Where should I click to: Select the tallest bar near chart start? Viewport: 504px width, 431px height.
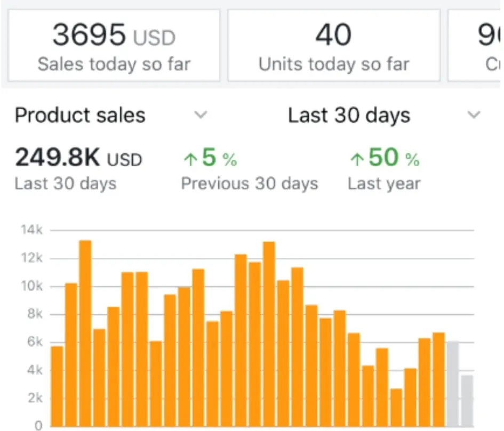(85, 333)
